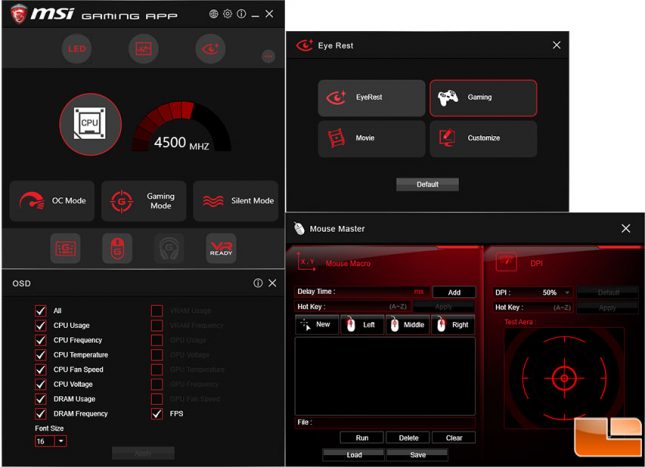
Task: Click the DPI test area crosshair
Action: [x=564, y=378]
